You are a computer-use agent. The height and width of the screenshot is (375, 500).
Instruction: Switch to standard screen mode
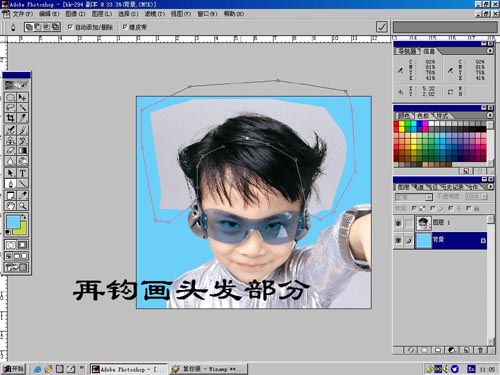click(8, 256)
